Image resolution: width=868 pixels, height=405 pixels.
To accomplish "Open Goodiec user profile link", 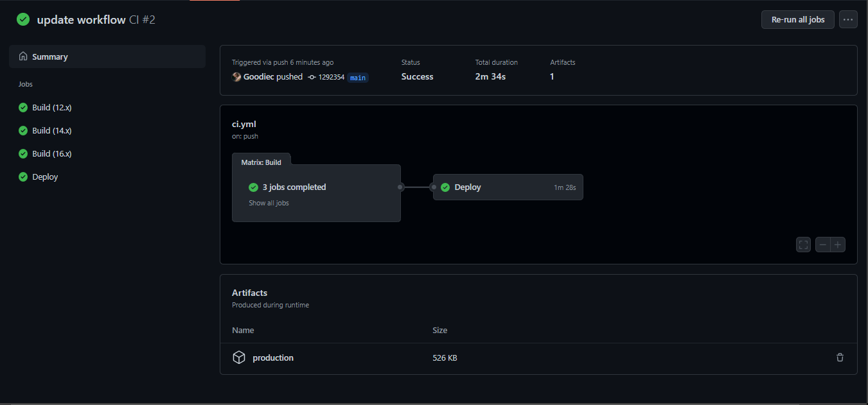I will tap(259, 76).
